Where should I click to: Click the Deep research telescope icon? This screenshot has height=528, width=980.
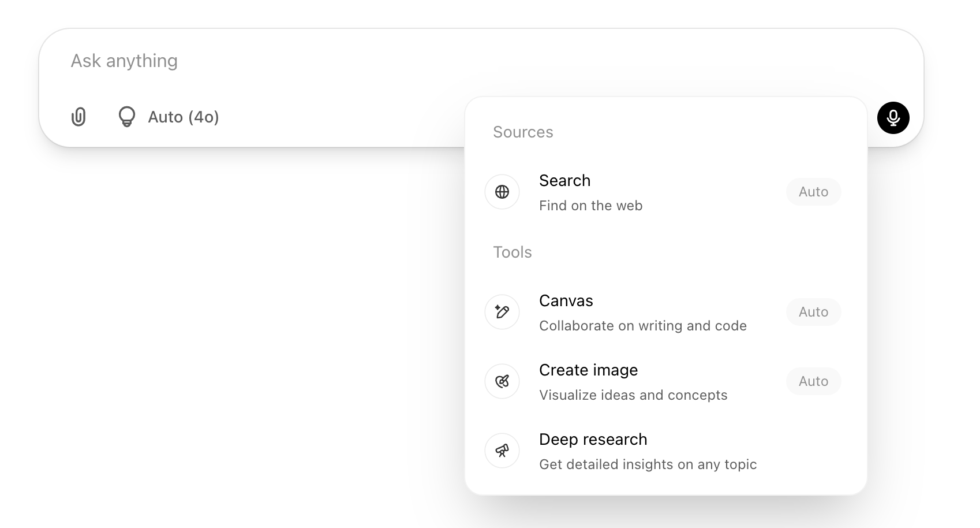[502, 451]
